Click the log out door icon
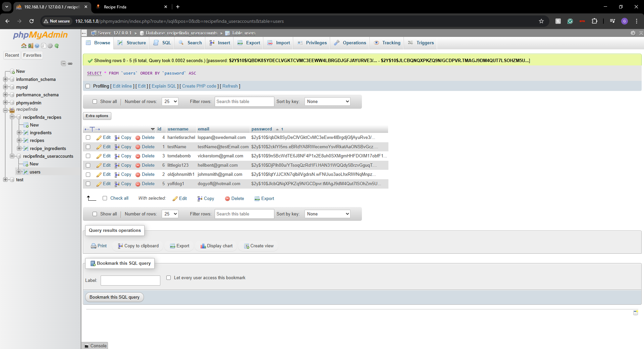The height and width of the screenshot is (349, 644). click(x=30, y=46)
